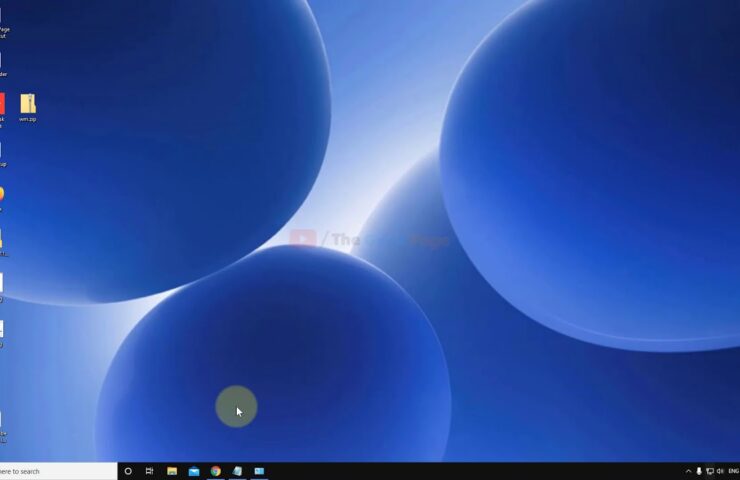Open the volume speaker control in tray
Screen dimensions: 740x480
pyautogui.click(x=720, y=471)
